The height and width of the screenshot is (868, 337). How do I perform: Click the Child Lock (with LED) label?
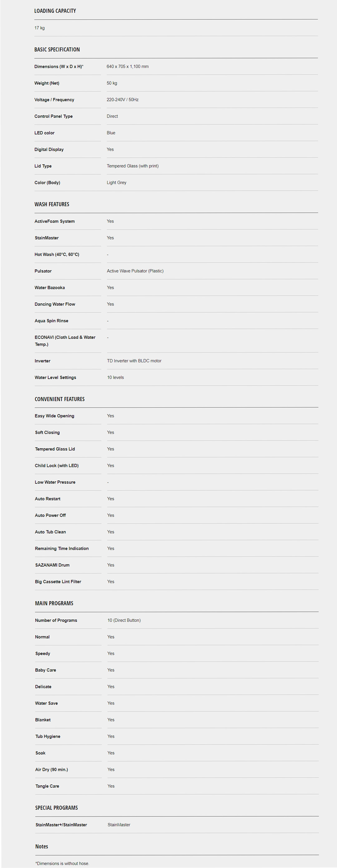[x=56, y=466]
